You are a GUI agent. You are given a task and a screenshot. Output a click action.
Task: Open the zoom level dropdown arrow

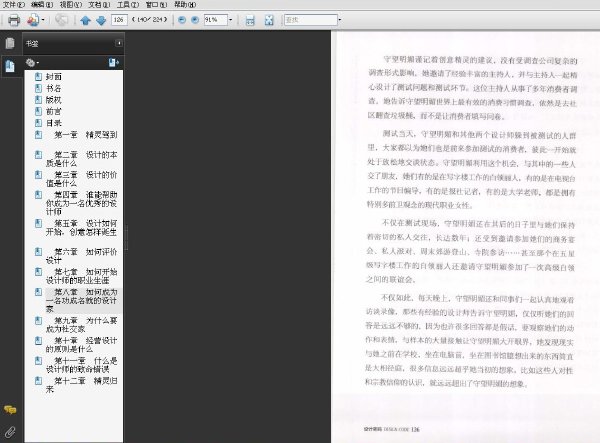pos(230,20)
